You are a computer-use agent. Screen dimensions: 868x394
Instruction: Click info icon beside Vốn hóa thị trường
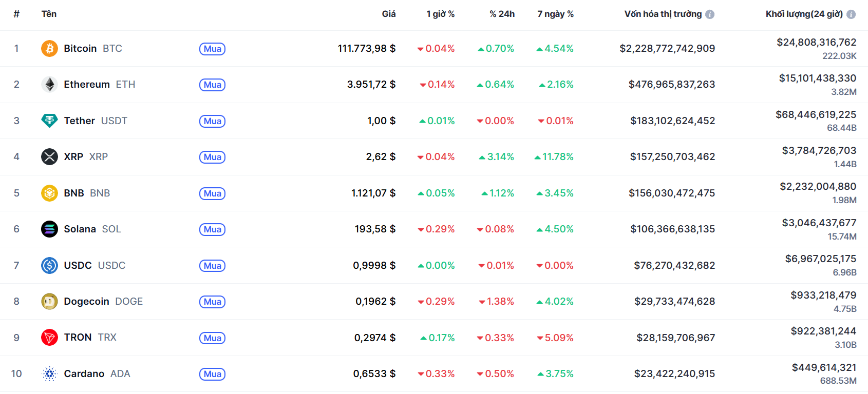(x=710, y=14)
